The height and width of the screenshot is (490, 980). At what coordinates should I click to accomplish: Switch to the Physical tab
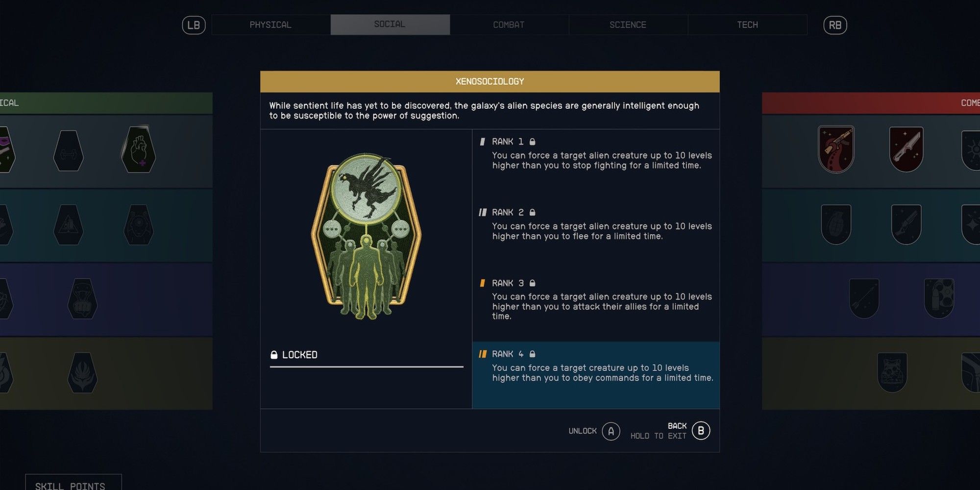pyautogui.click(x=271, y=24)
